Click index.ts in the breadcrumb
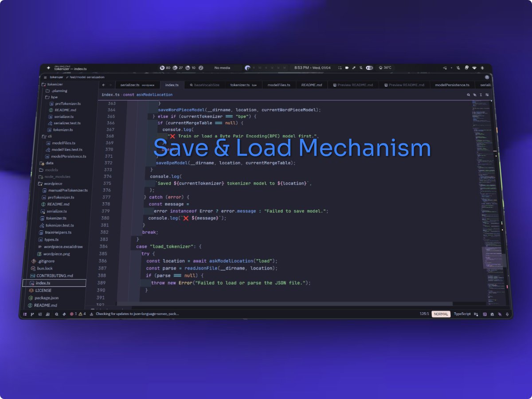 [x=110, y=95]
